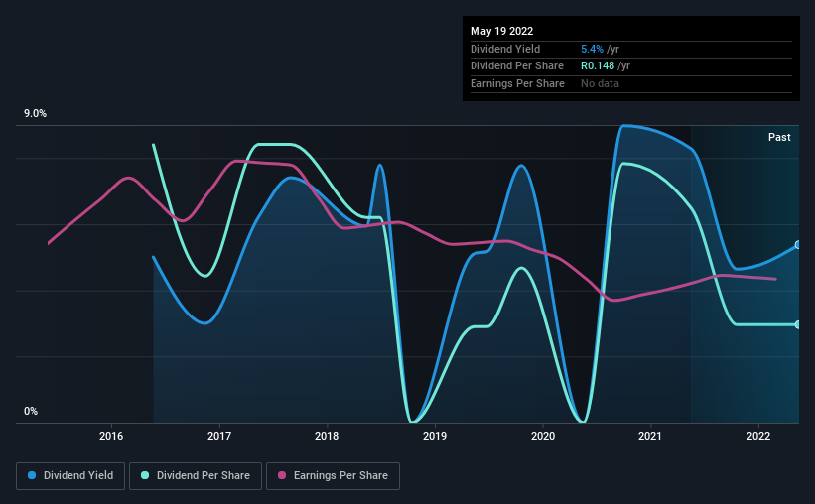This screenshot has width=815, height=504.
Task: Select the 2018 x-axis label
Action: (x=327, y=436)
